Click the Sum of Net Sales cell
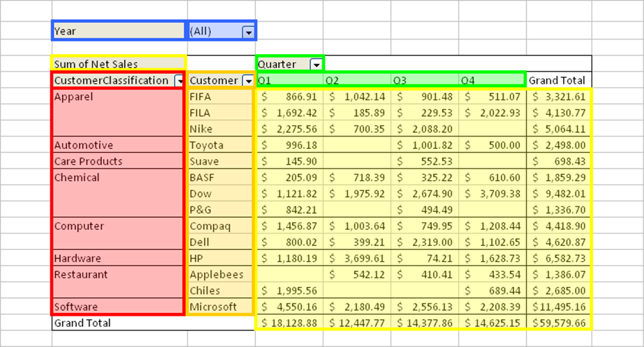 tap(119, 64)
